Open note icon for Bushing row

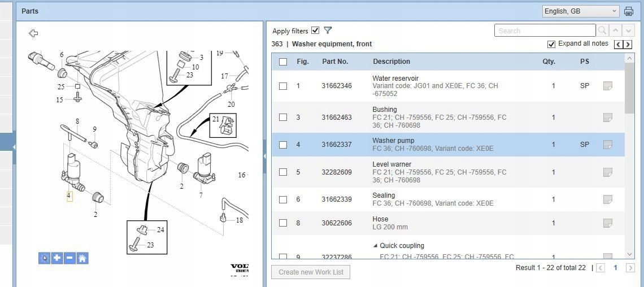click(x=607, y=118)
